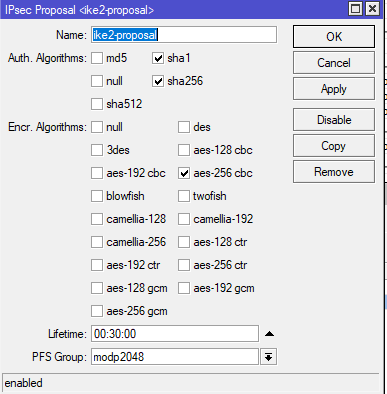Close the IPsec Proposal window
Screen dimensions: 387x394
pyautogui.click(x=372, y=9)
